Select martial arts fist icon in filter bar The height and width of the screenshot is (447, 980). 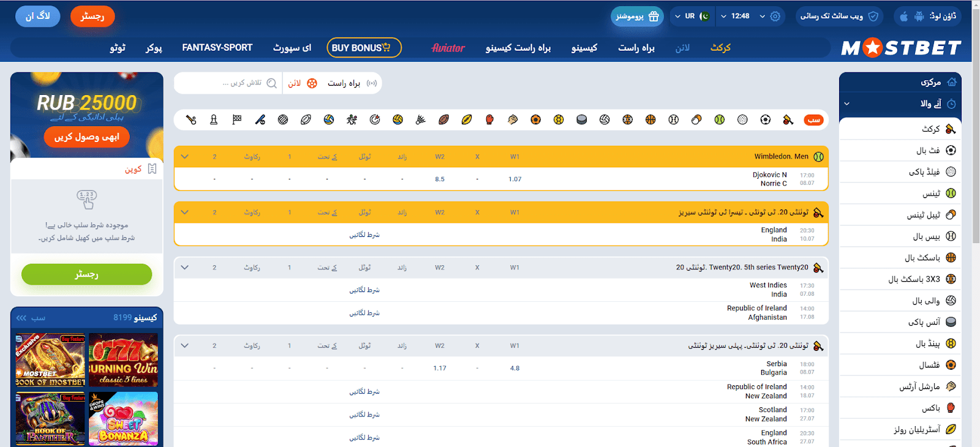[x=513, y=120]
